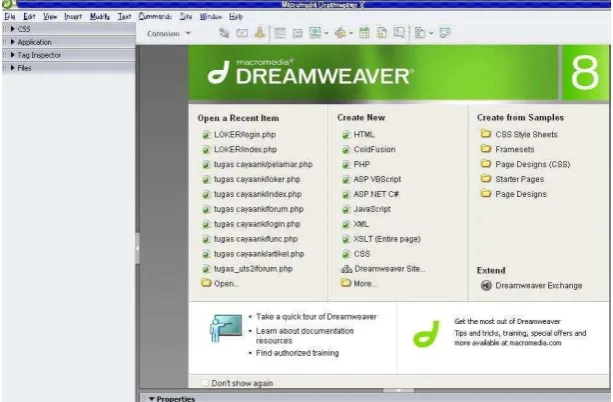The image size is (613, 402).
Task: Click the Images icon in Insert bar
Action: tap(315, 33)
